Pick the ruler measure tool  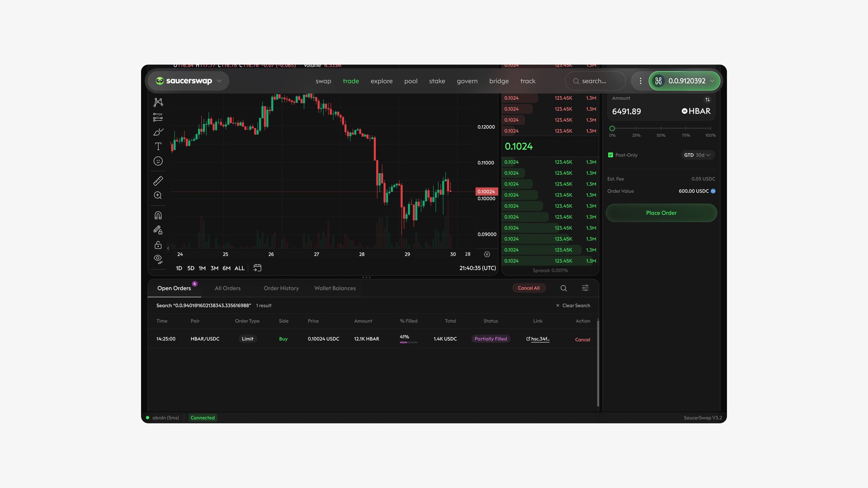[158, 181]
